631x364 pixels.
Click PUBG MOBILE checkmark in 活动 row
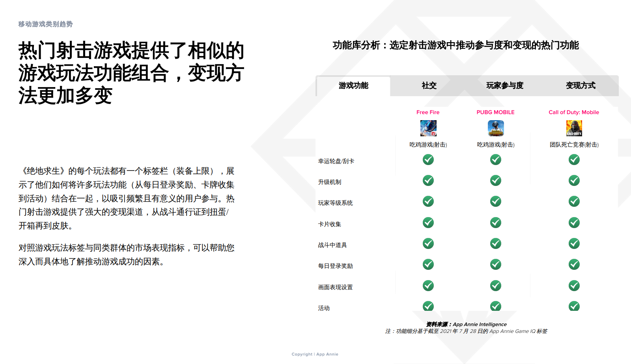pyautogui.click(x=496, y=306)
